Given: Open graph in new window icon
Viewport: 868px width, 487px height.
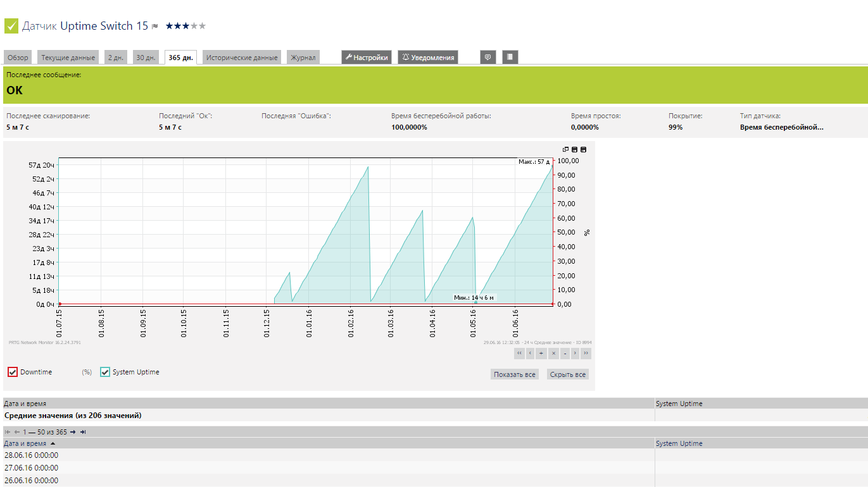Looking at the screenshot, I should coord(566,149).
